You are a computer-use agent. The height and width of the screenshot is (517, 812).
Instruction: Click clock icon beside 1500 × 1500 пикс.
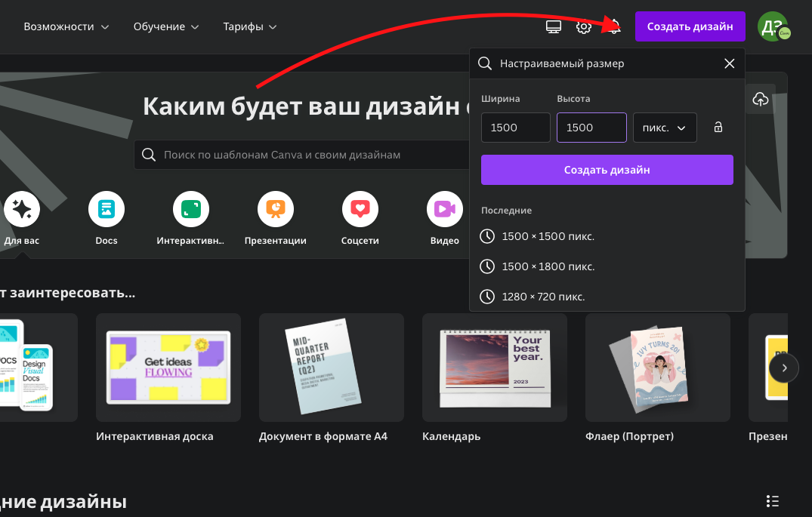click(x=486, y=236)
